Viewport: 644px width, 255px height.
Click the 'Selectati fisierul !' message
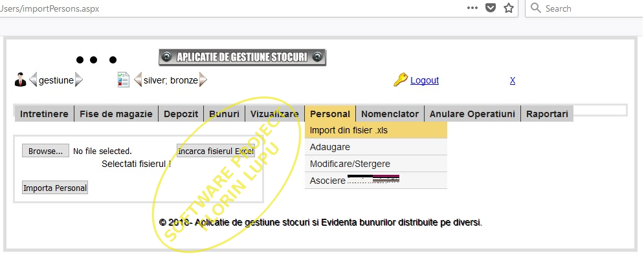(137, 164)
